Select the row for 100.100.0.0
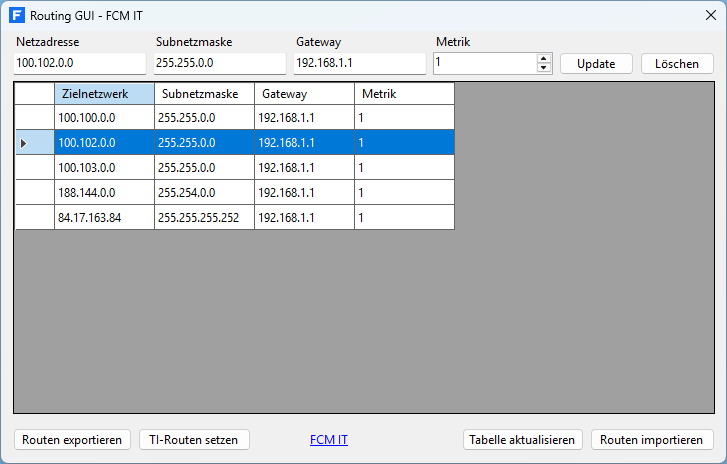Viewport: 727px width, 464px height. coord(104,118)
